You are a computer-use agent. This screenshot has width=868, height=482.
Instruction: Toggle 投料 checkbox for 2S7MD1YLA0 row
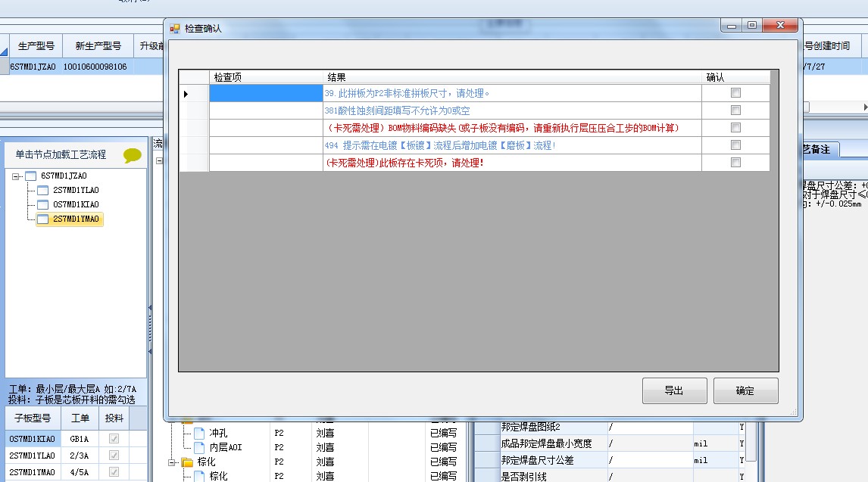tap(114, 455)
